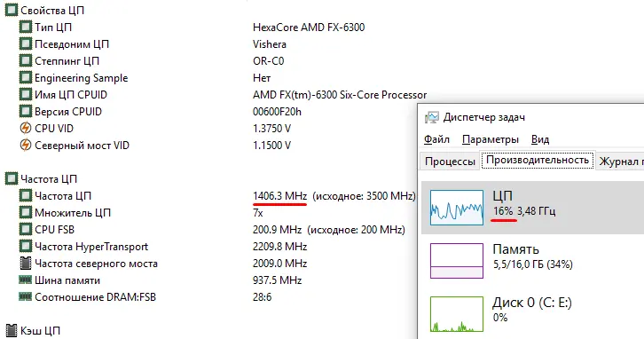Select the HexaCore AMD FX-6300 value
The width and height of the screenshot is (644, 339).
point(309,28)
